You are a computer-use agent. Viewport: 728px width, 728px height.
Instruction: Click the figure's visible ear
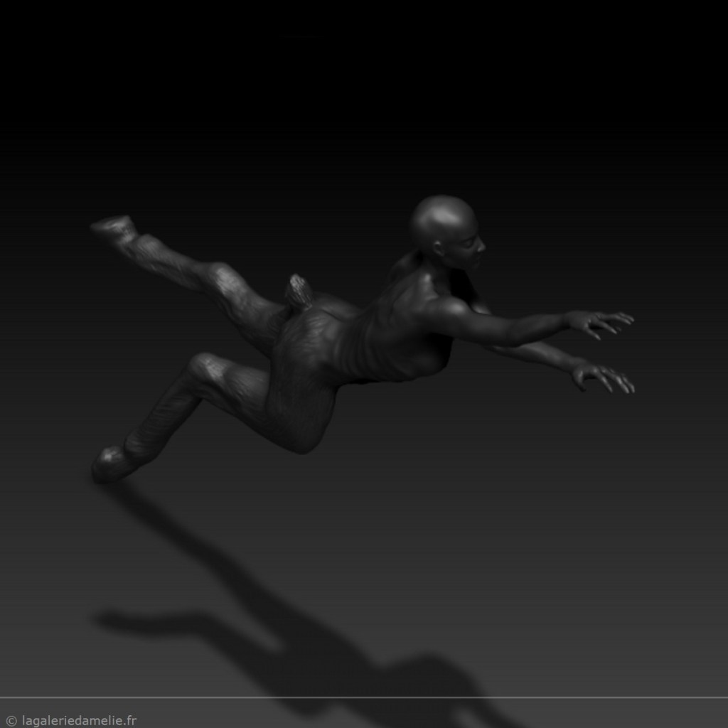pos(440,249)
